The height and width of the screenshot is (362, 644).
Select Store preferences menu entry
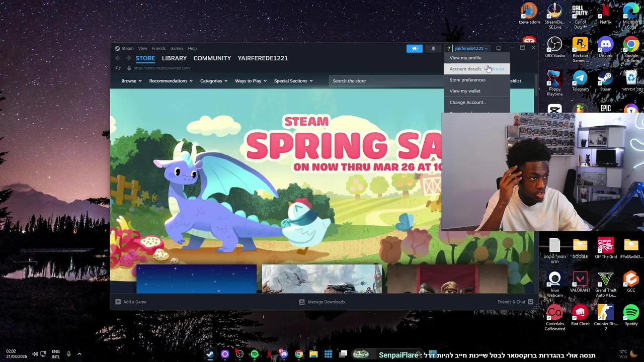click(476, 80)
